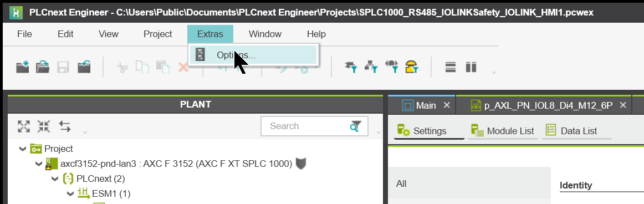
Task: Click the yellow safety filter icon
Action: coord(412,67)
